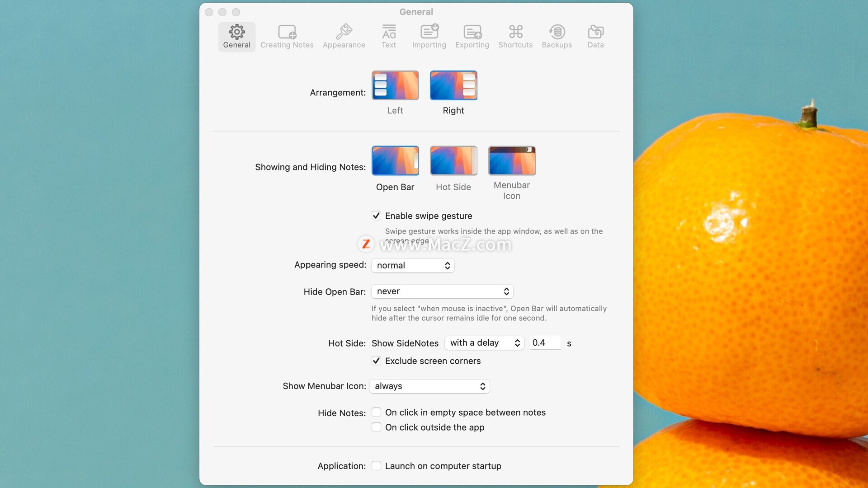Open the Data tab
Screen dimensions: 868x488
click(x=595, y=37)
